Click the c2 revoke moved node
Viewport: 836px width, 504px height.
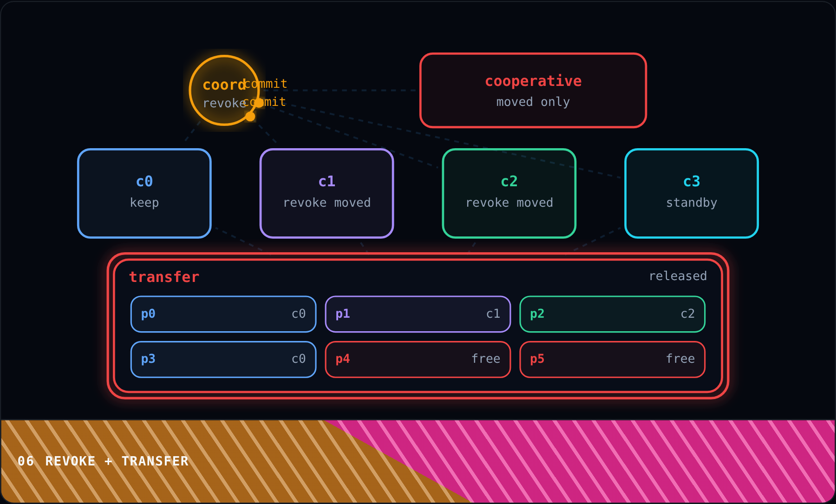(x=509, y=193)
